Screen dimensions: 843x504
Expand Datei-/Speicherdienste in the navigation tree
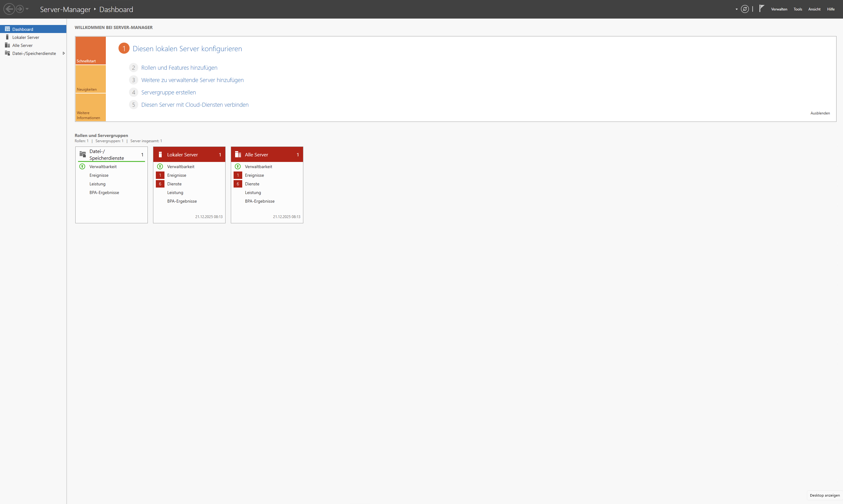click(64, 53)
